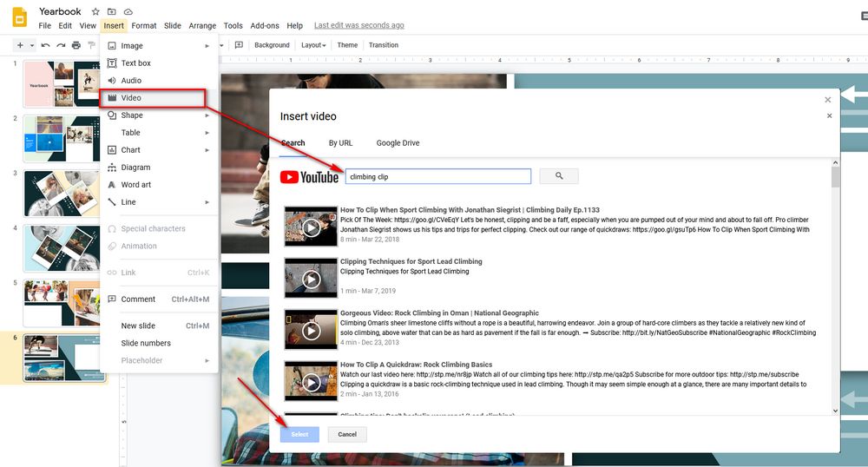Open the Add-ons menu
The image size is (868, 467).
265,25
